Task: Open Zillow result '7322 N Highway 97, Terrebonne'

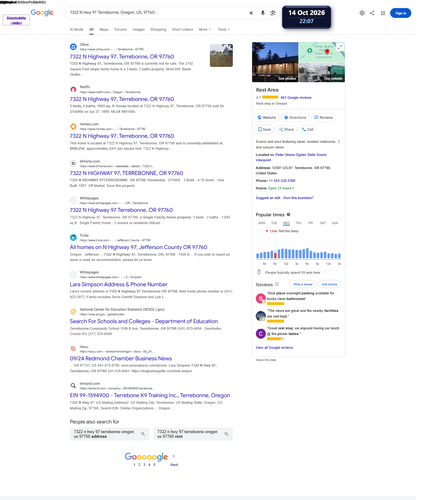Action: tap(122, 57)
